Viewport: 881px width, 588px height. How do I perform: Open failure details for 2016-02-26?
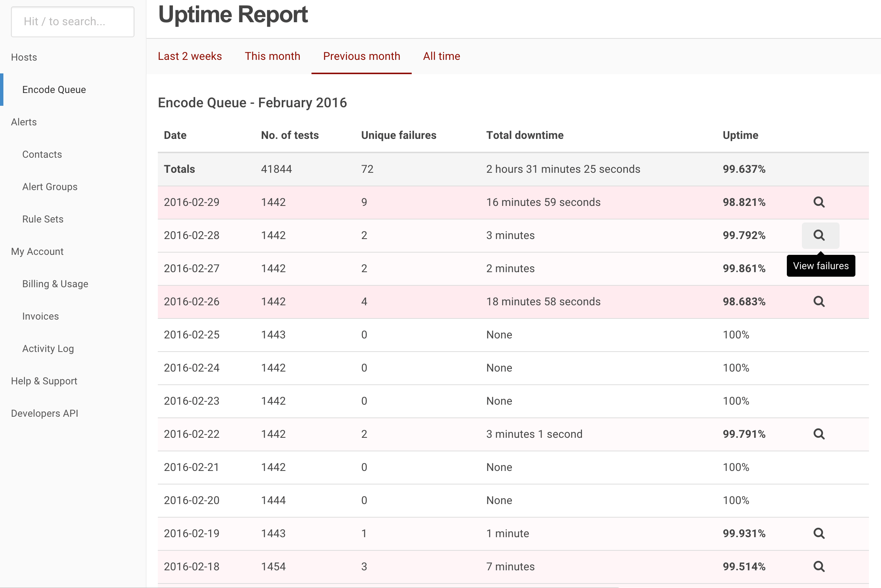point(819,302)
